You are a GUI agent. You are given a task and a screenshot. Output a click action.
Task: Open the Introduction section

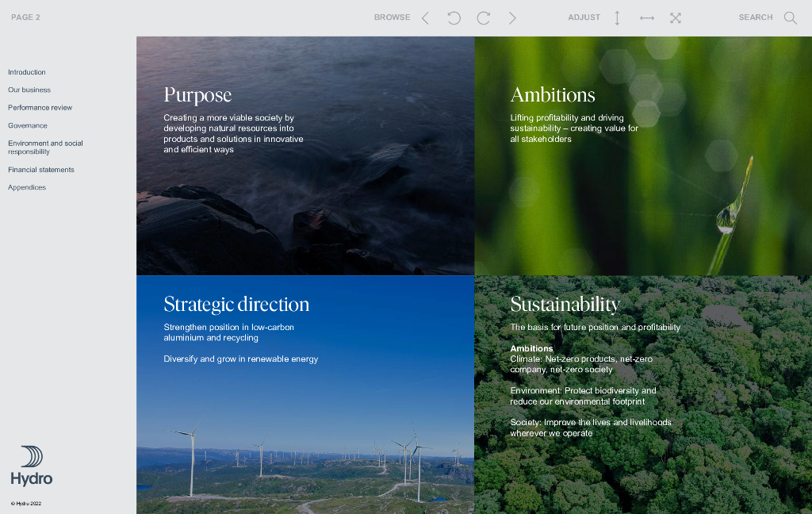click(27, 72)
